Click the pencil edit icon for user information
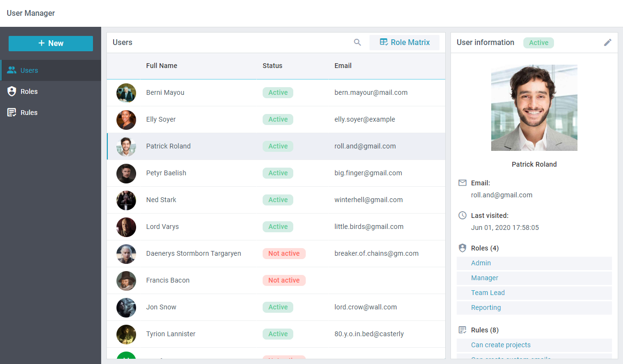The image size is (623, 364). (608, 43)
